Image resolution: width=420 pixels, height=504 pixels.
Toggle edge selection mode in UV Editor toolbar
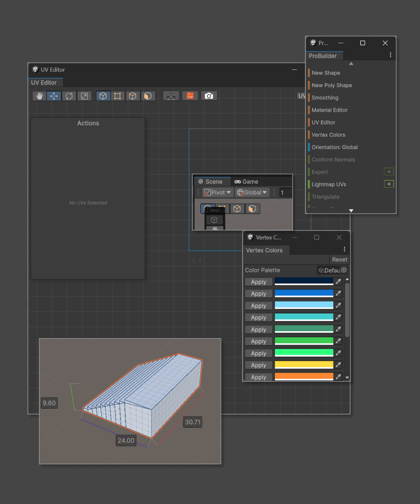[133, 96]
